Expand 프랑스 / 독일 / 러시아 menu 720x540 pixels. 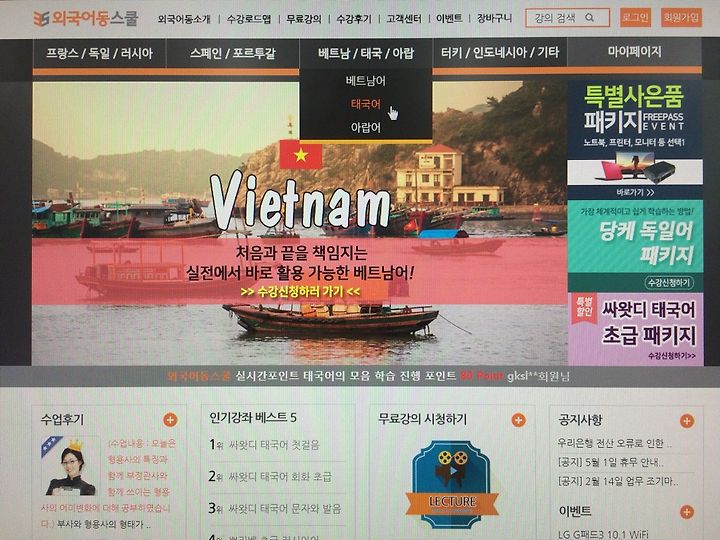[x=99, y=53]
